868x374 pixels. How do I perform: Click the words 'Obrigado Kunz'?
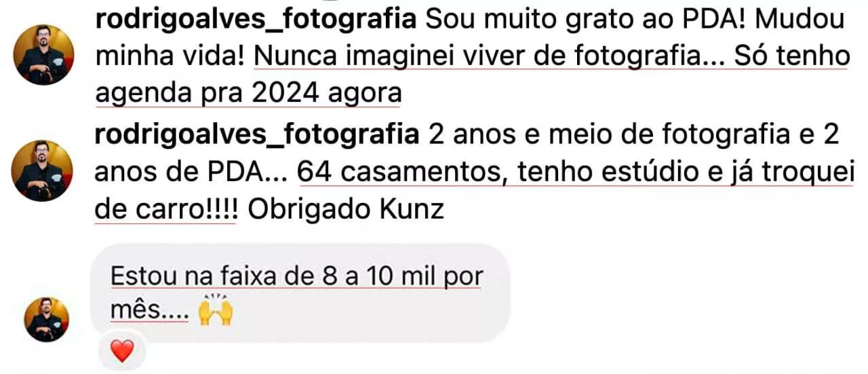[x=346, y=210]
